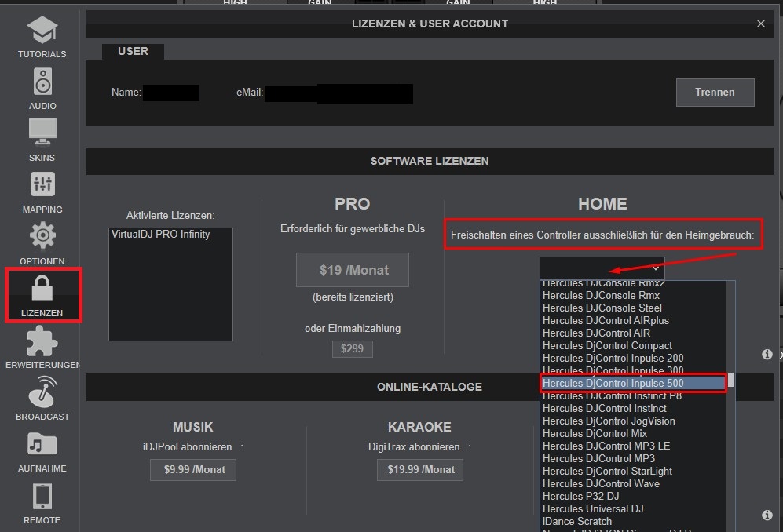This screenshot has width=783, height=532.
Task: Select the Skins monitor icon
Action: (42, 133)
